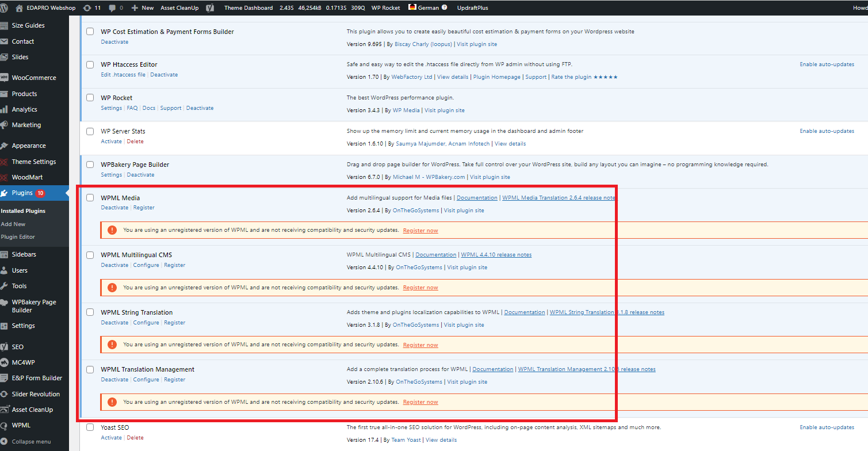
Task: Click the WooCommerce icon in sidebar
Action: pyautogui.click(x=5, y=78)
